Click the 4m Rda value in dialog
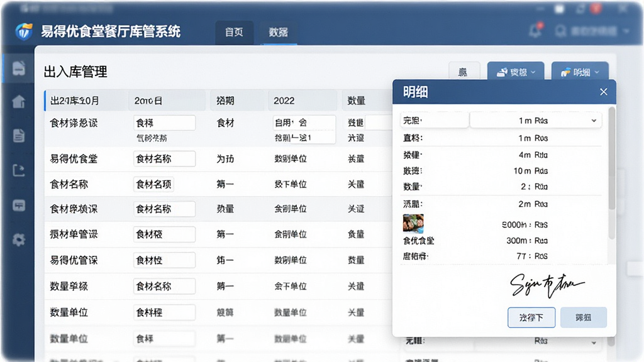This screenshot has height=362, width=644. (533, 155)
